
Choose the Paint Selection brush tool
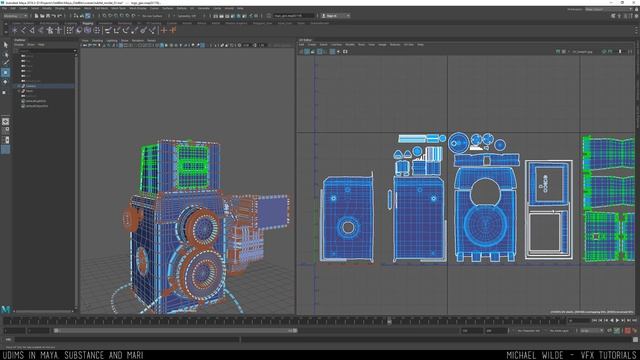tap(5, 62)
